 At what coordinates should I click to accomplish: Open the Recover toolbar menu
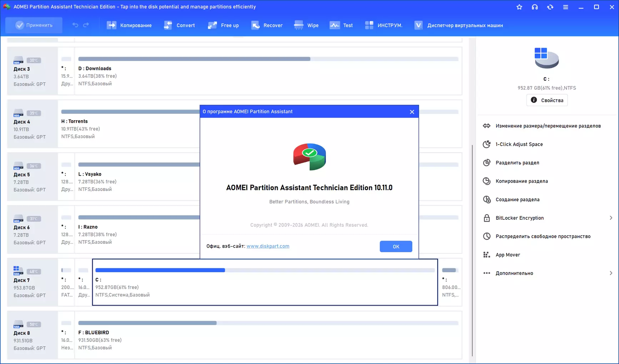[x=267, y=25]
